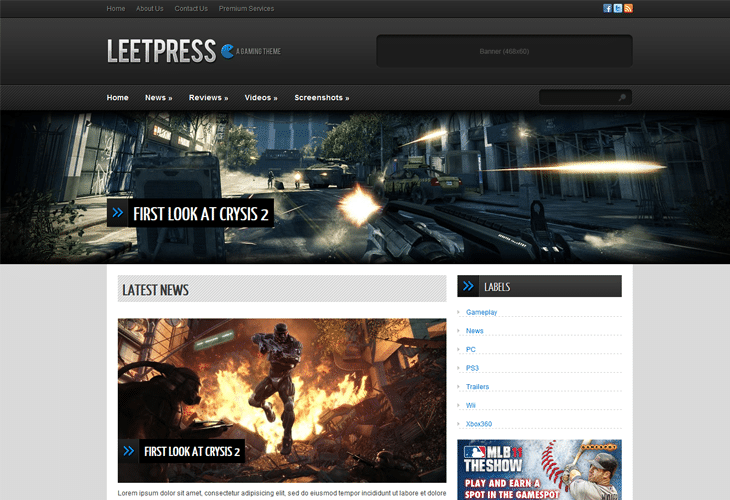Open the Premium Services link
The width and height of the screenshot is (730, 500).
tap(246, 8)
